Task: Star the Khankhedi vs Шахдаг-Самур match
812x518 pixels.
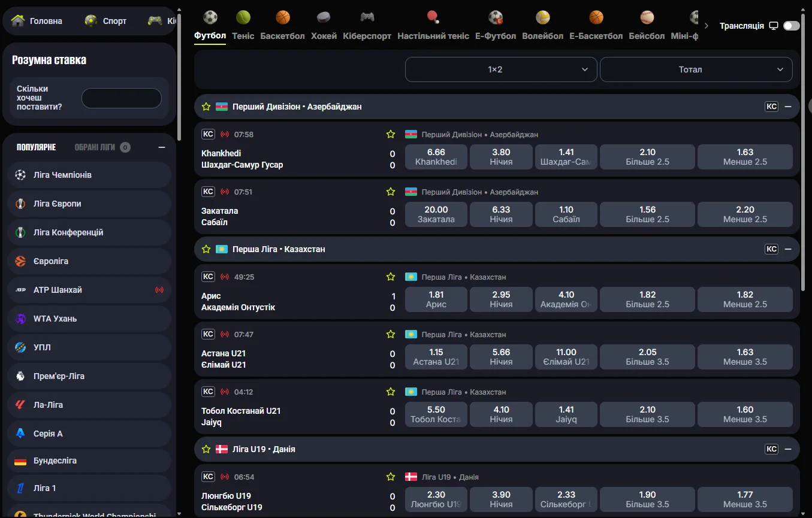Action: (x=391, y=134)
